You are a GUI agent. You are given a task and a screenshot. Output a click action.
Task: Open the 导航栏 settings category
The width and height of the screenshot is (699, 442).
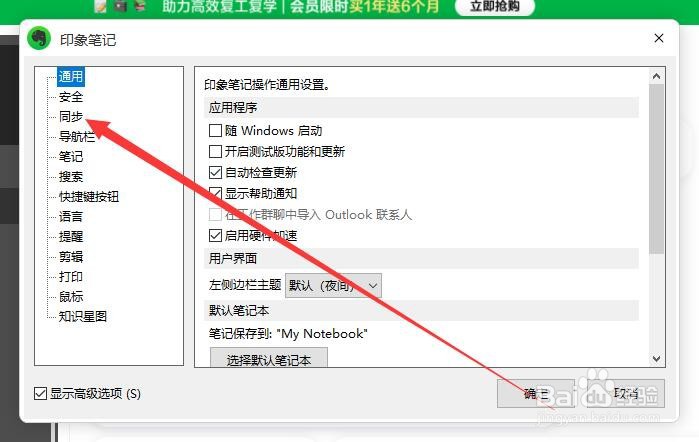(x=77, y=136)
